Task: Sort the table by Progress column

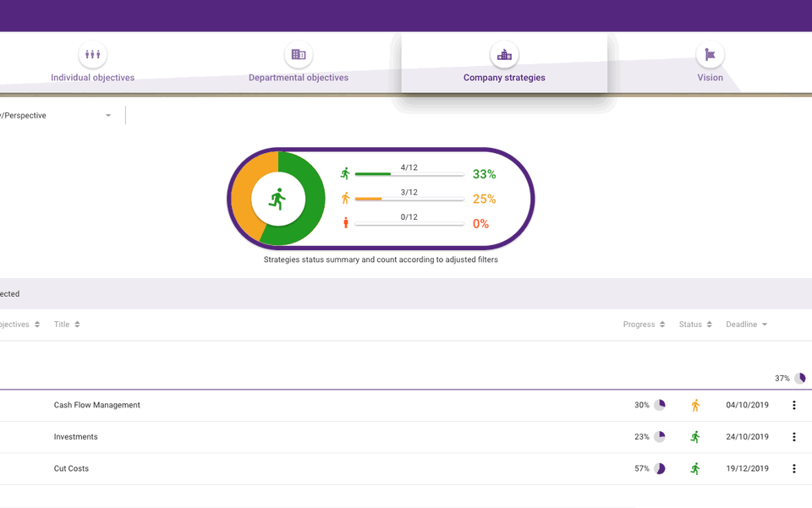Action: (x=663, y=324)
